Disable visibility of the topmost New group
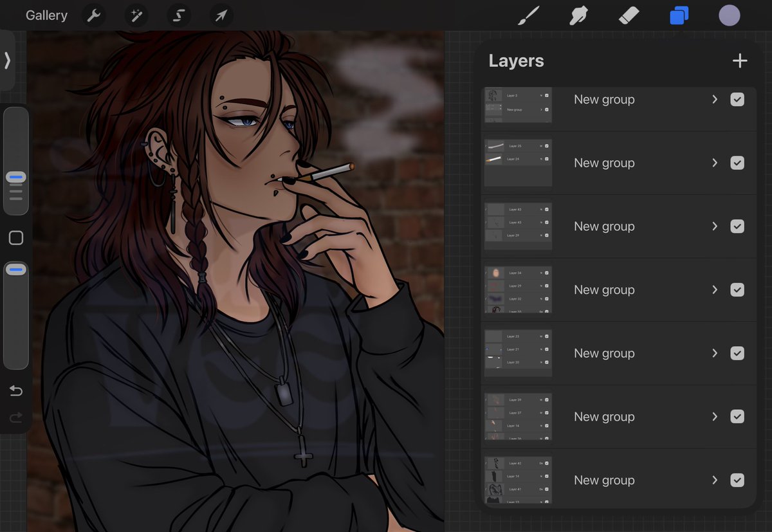This screenshot has width=772, height=532. point(737,99)
